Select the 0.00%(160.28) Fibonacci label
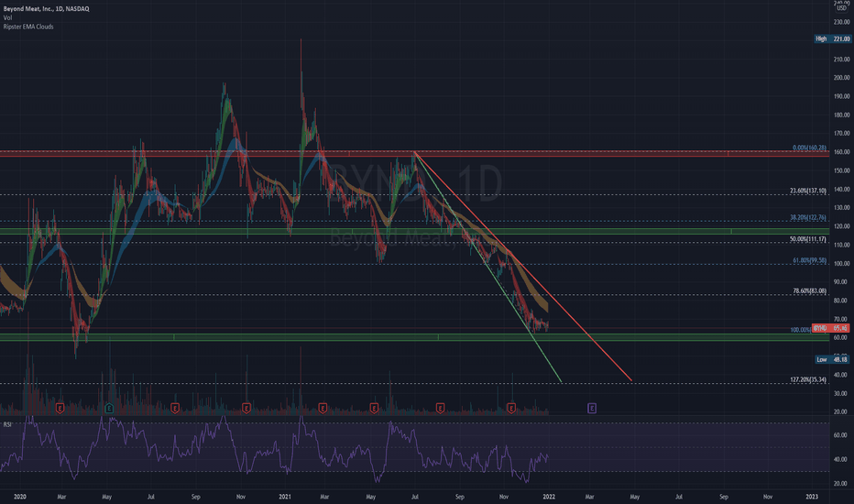The height and width of the screenshot is (504, 854). (x=809, y=148)
